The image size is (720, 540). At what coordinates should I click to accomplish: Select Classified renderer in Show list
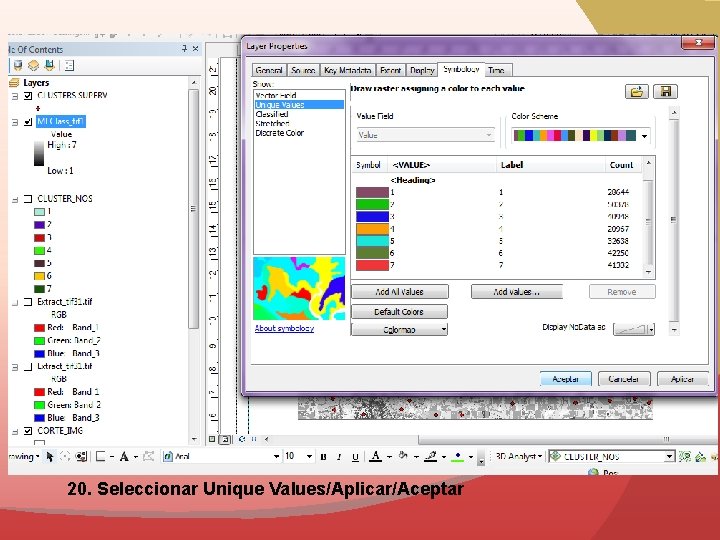272,114
